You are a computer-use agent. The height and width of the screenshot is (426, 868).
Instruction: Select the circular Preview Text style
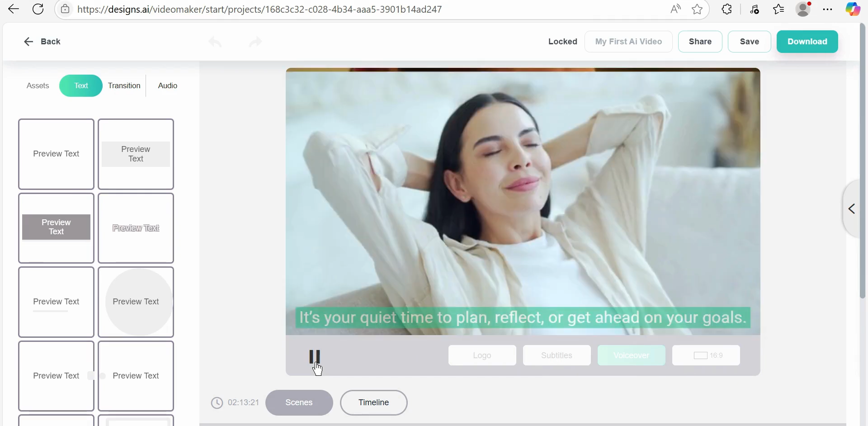[x=136, y=302]
